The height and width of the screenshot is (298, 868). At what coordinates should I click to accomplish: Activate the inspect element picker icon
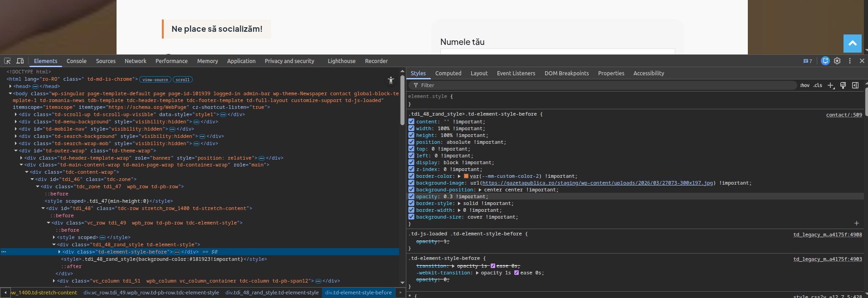[7, 61]
